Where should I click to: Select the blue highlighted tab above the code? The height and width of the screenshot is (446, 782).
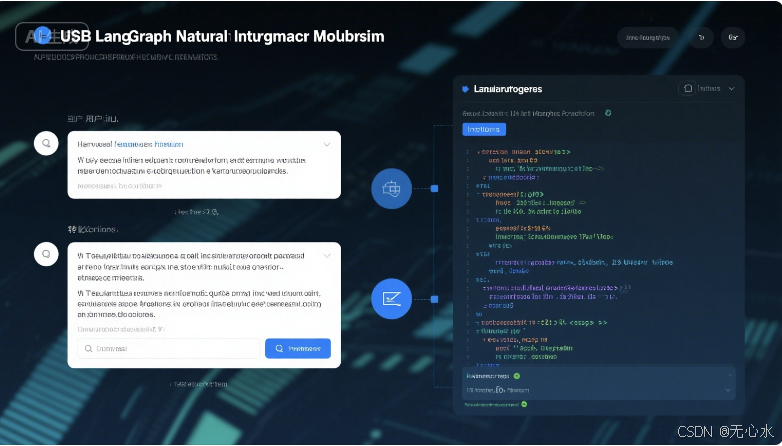[x=484, y=129]
